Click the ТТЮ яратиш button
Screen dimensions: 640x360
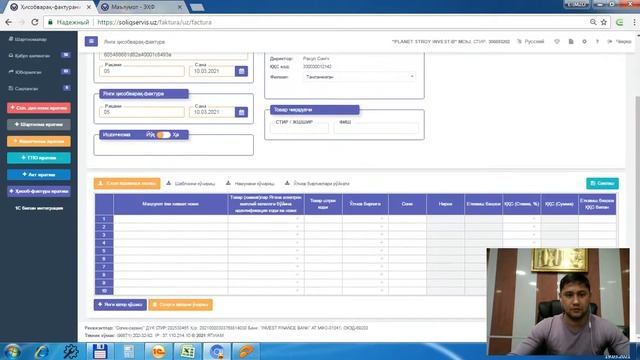(x=39, y=158)
